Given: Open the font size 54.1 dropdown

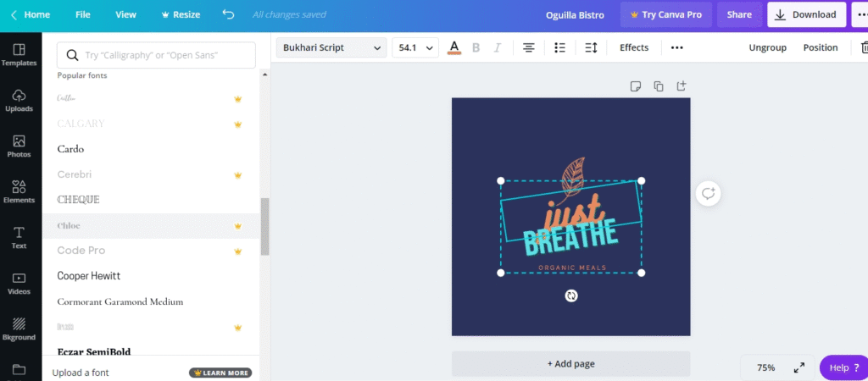Looking at the screenshot, I should (415, 48).
